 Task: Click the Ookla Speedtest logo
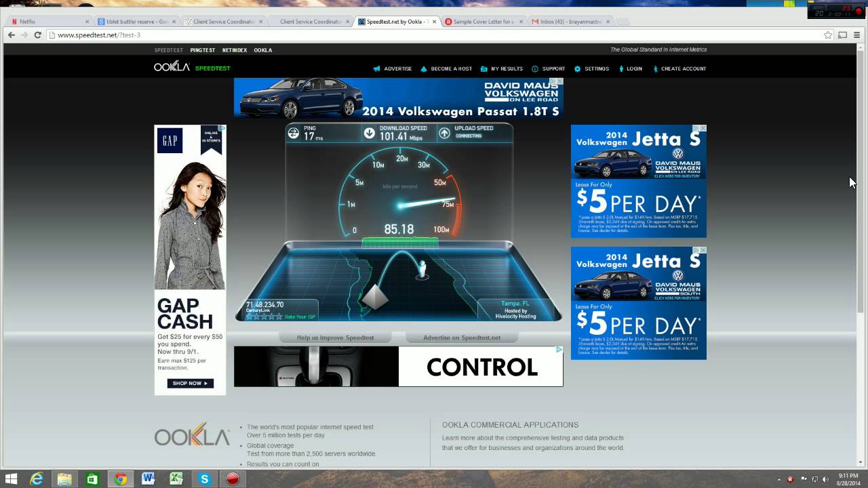(x=192, y=66)
